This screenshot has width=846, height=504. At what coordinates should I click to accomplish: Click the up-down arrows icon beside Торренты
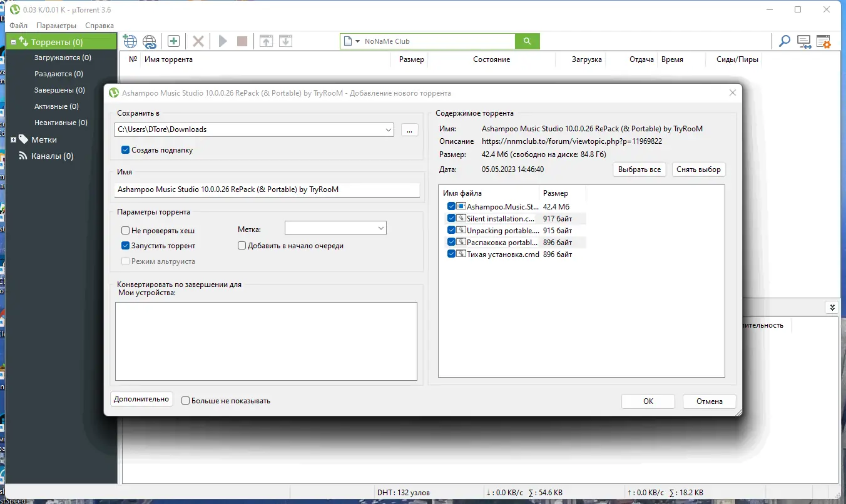click(x=24, y=42)
